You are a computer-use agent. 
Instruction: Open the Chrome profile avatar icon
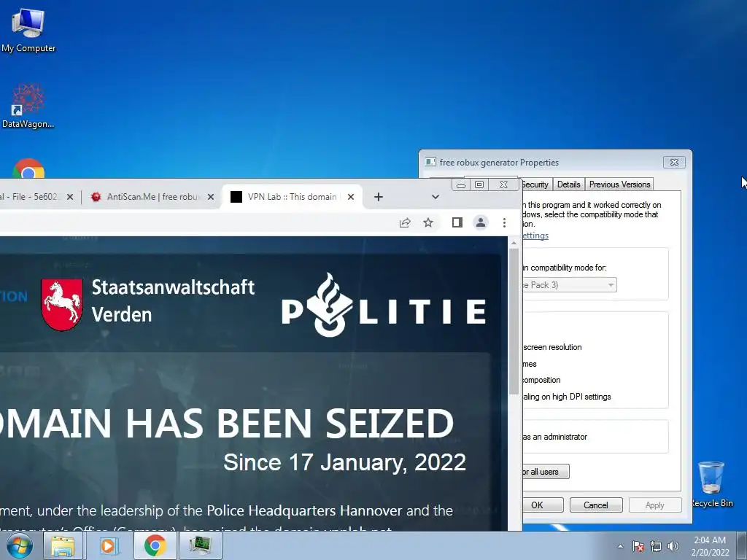point(481,222)
